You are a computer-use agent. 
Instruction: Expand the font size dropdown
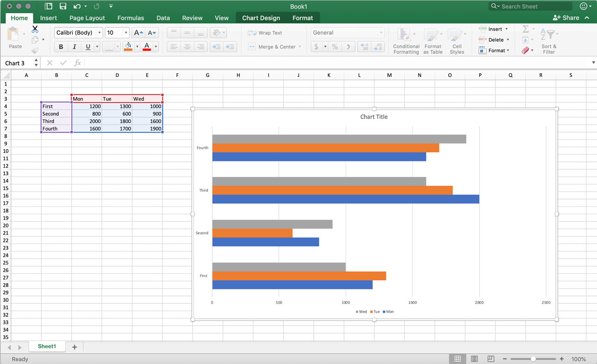(126, 32)
